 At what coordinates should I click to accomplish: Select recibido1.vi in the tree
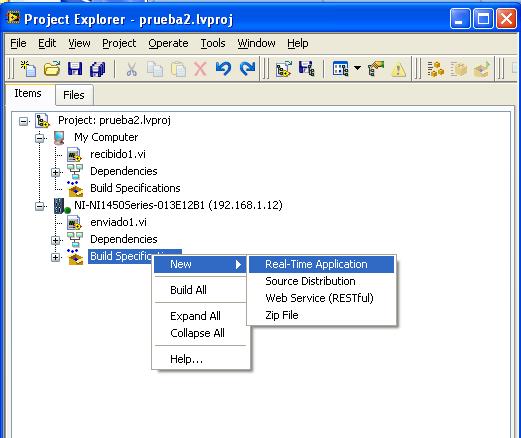click(x=118, y=154)
